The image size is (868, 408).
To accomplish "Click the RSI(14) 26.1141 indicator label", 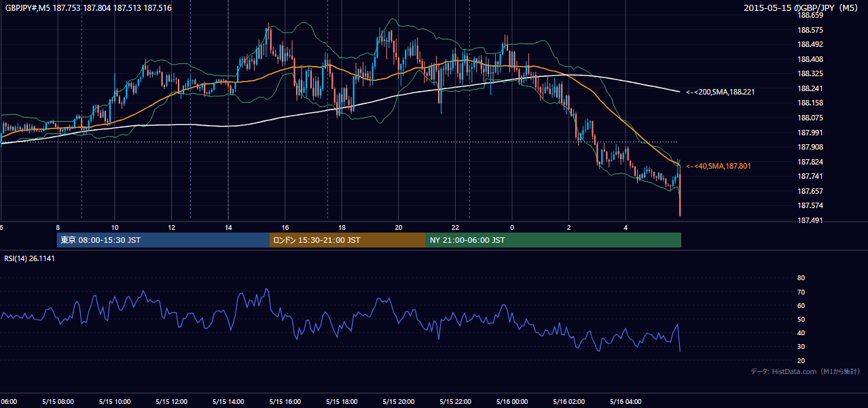I will coord(29,258).
